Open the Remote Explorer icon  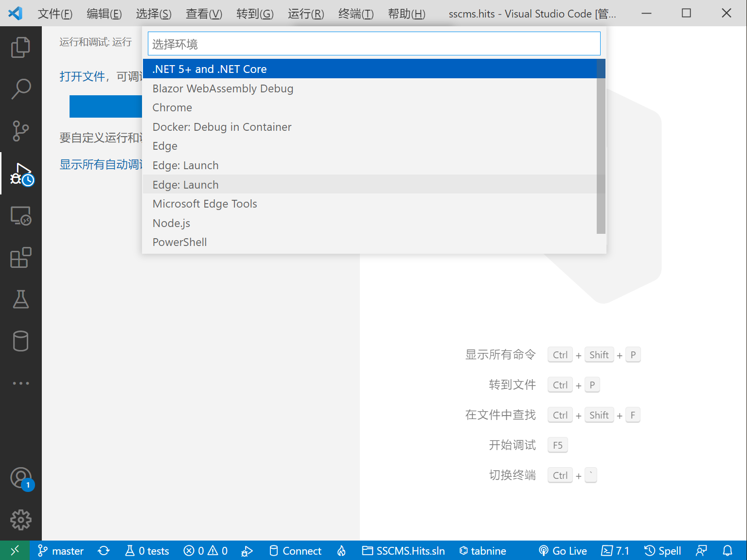click(21, 216)
